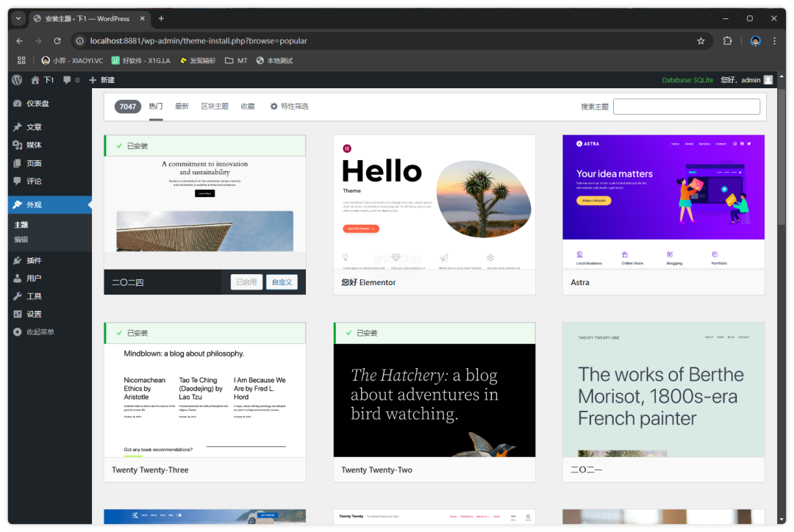Open the comments bubble in admin bar
The image size is (794, 532).
point(71,80)
